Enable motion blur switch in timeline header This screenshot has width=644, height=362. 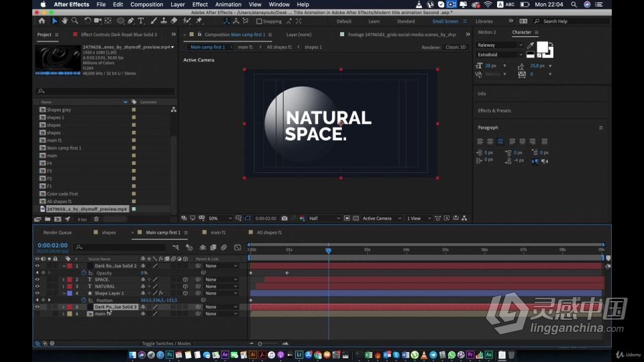tap(224, 247)
